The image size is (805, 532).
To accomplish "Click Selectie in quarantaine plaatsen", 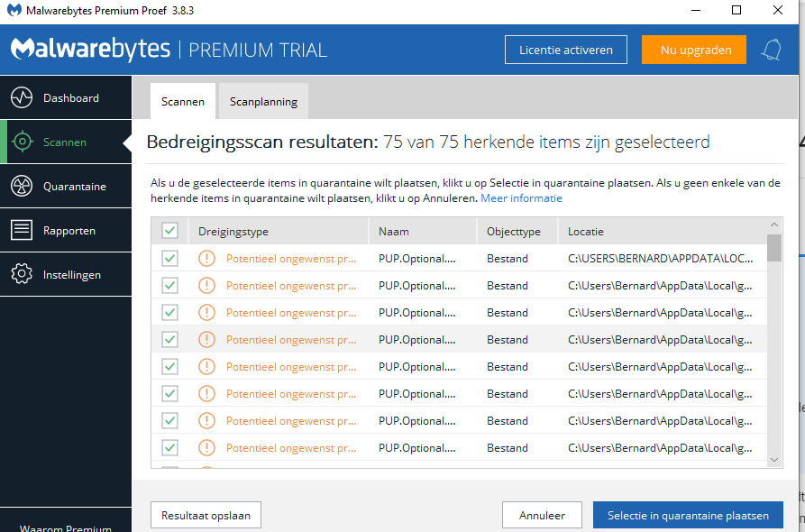I will point(688,515).
